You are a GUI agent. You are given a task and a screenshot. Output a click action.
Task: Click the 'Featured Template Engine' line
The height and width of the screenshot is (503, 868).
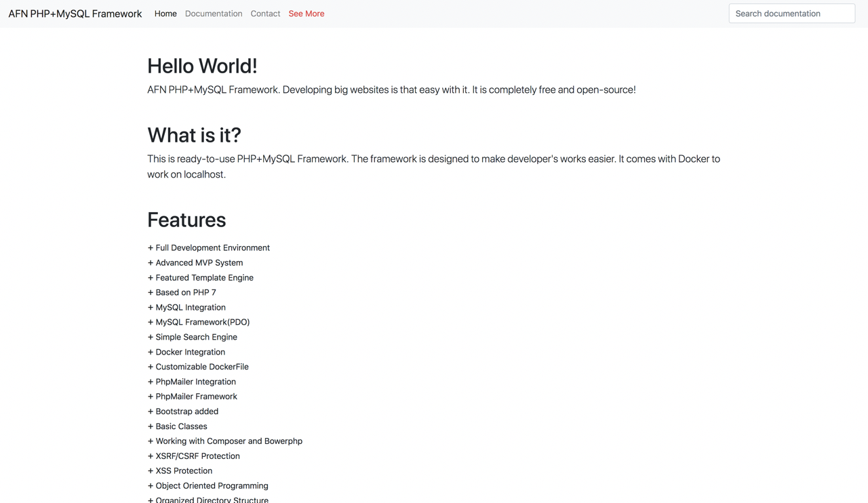click(201, 278)
